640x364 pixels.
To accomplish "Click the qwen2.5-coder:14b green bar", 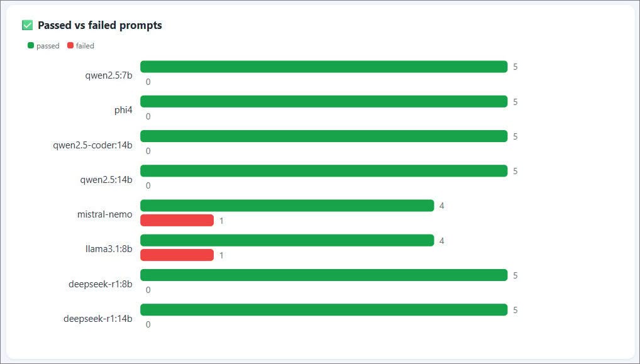I will [x=324, y=136].
